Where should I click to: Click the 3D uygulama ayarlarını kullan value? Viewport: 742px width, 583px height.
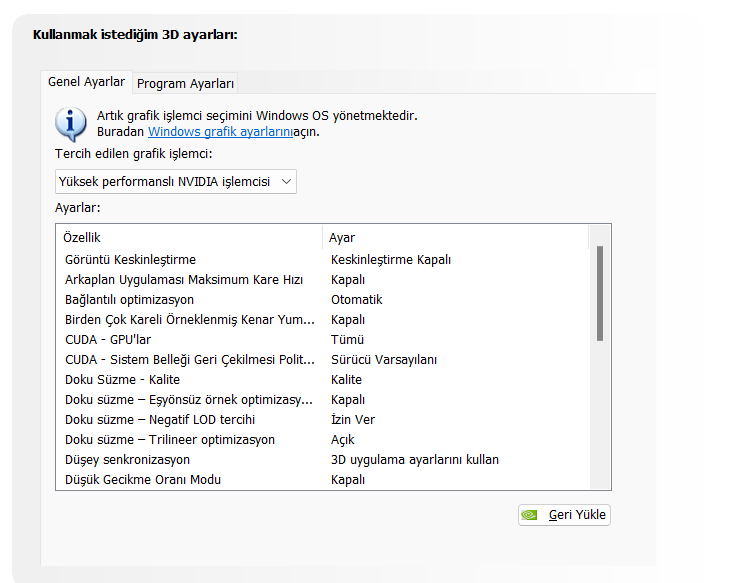coord(415,459)
